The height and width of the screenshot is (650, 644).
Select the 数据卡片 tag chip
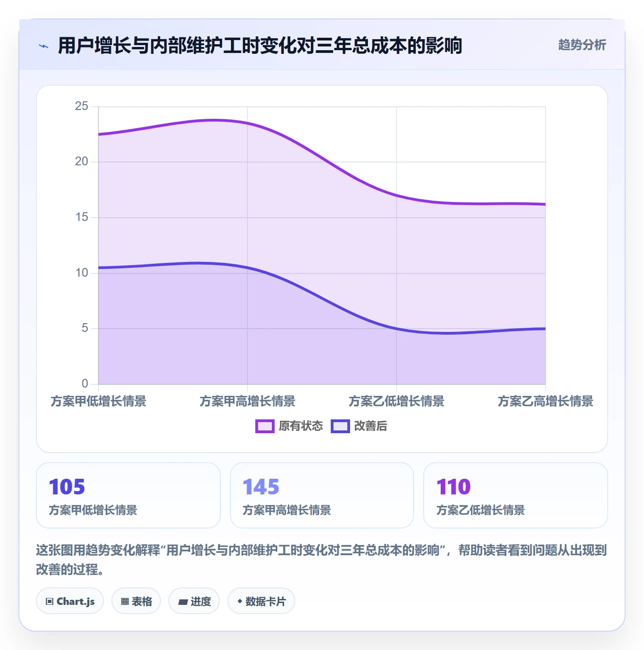(261, 601)
